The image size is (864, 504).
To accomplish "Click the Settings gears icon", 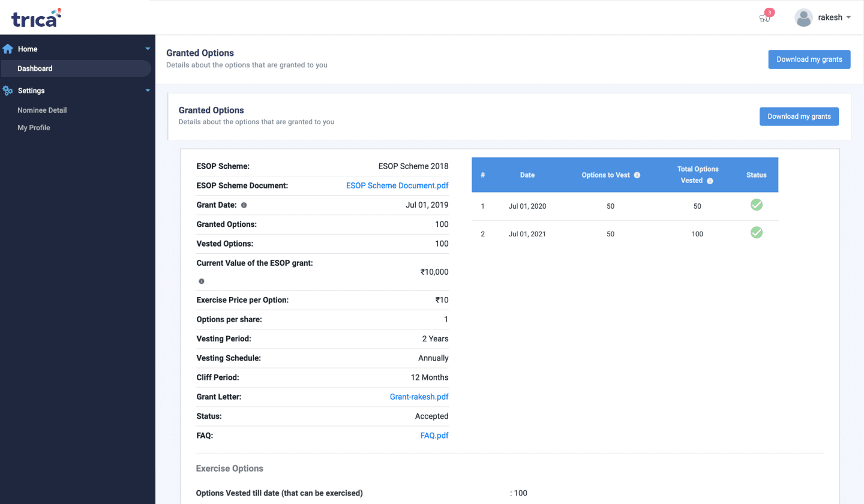I will click(8, 91).
